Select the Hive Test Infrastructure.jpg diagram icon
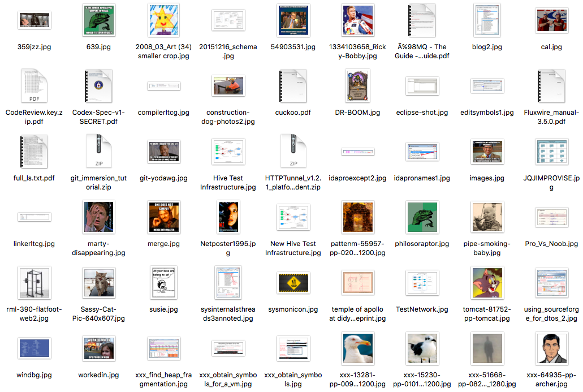 [x=228, y=152]
